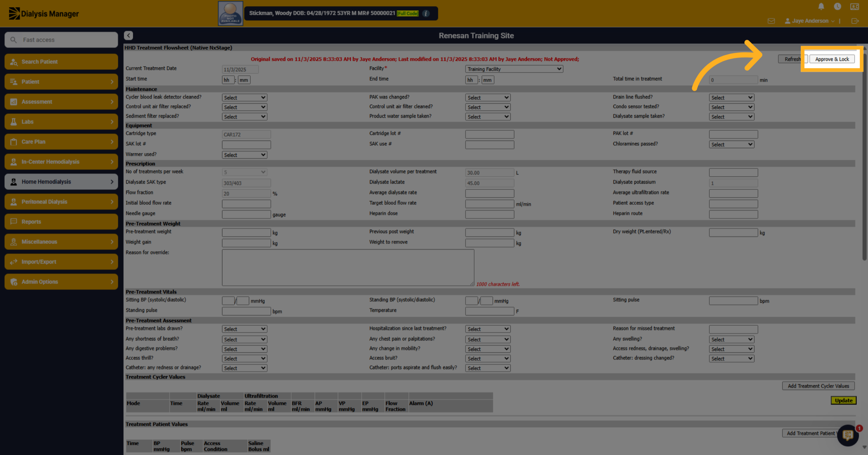Open the Reports sidebar item
This screenshot has height=455, width=868.
tap(61, 222)
